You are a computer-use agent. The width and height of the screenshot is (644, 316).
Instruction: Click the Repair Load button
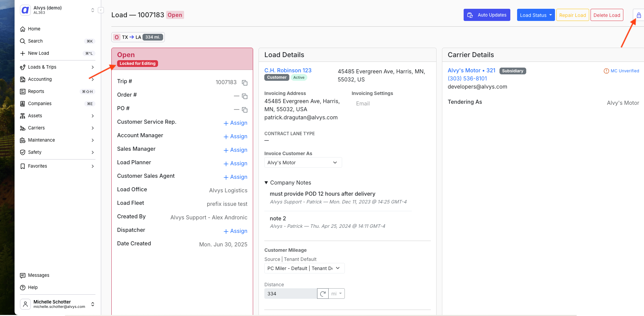pyautogui.click(x=573, y=15)
